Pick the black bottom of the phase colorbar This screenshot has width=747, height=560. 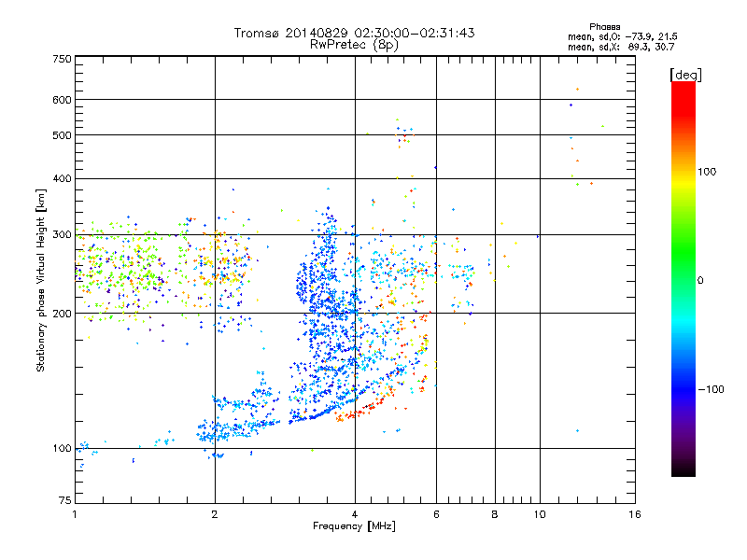[x=684, y=469]
